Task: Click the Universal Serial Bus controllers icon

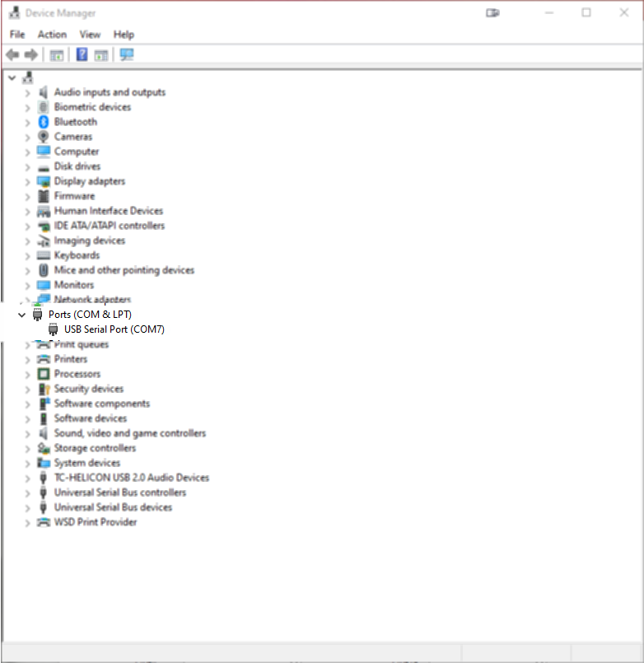Action: 43,493
